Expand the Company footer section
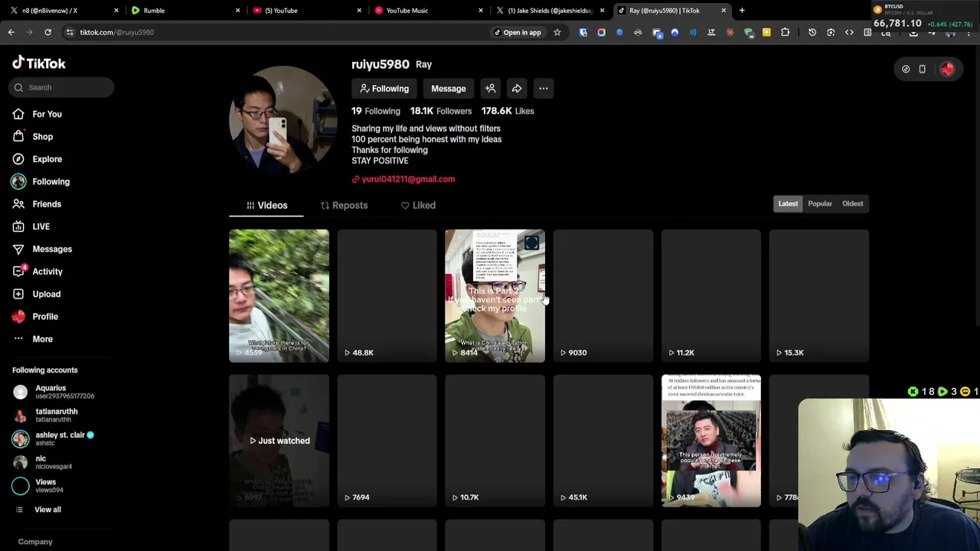This screenshot has height=551, width=980. pos(35,542)
